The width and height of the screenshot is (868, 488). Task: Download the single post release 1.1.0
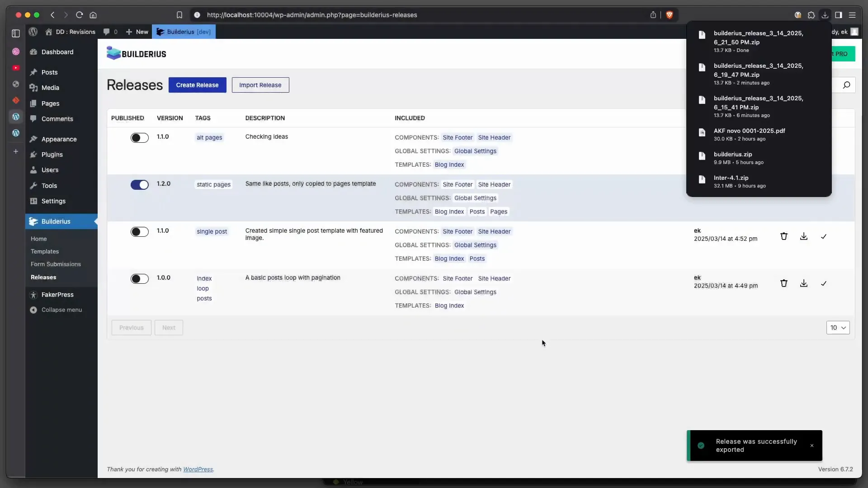(803, 236)
